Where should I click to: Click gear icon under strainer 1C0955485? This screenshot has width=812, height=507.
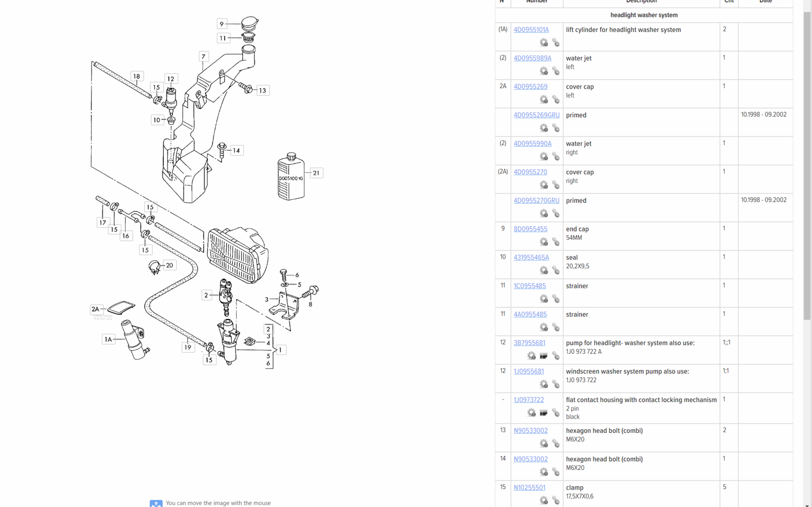[544, 299]
